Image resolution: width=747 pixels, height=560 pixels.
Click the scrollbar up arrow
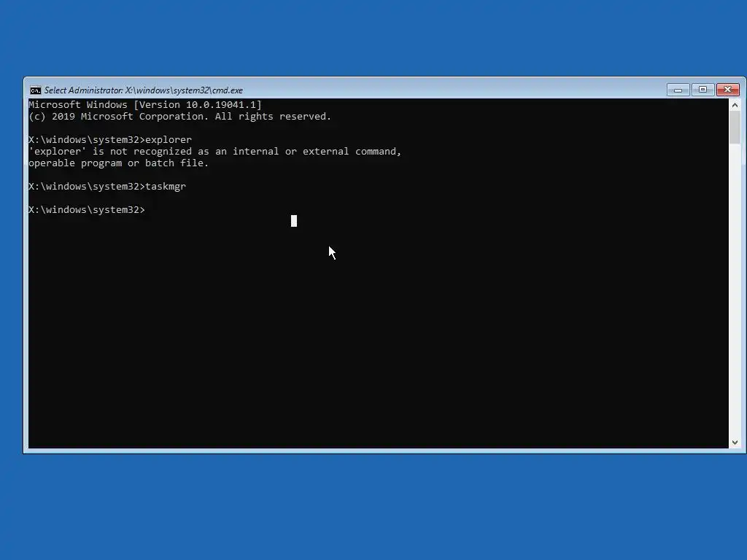[x=735, y=105]
